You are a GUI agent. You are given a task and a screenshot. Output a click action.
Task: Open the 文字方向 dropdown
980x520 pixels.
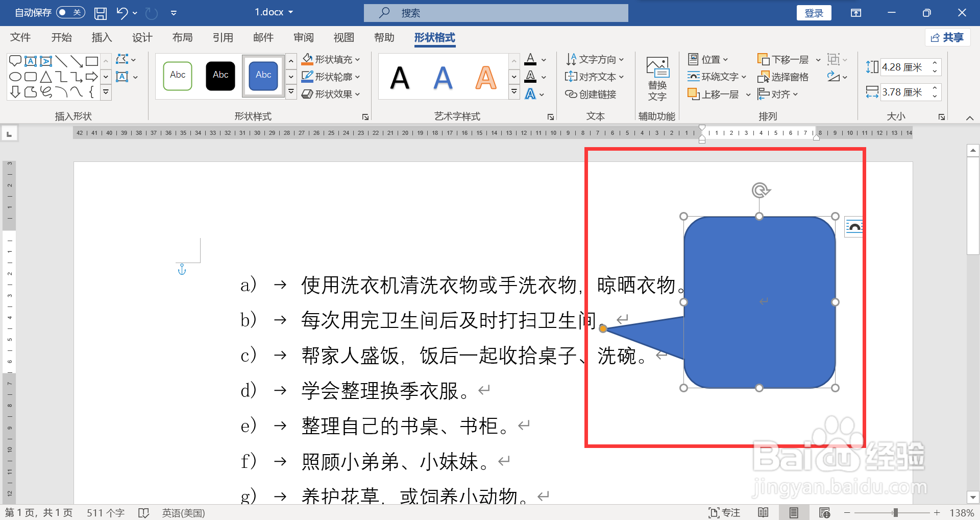point(595,59)
